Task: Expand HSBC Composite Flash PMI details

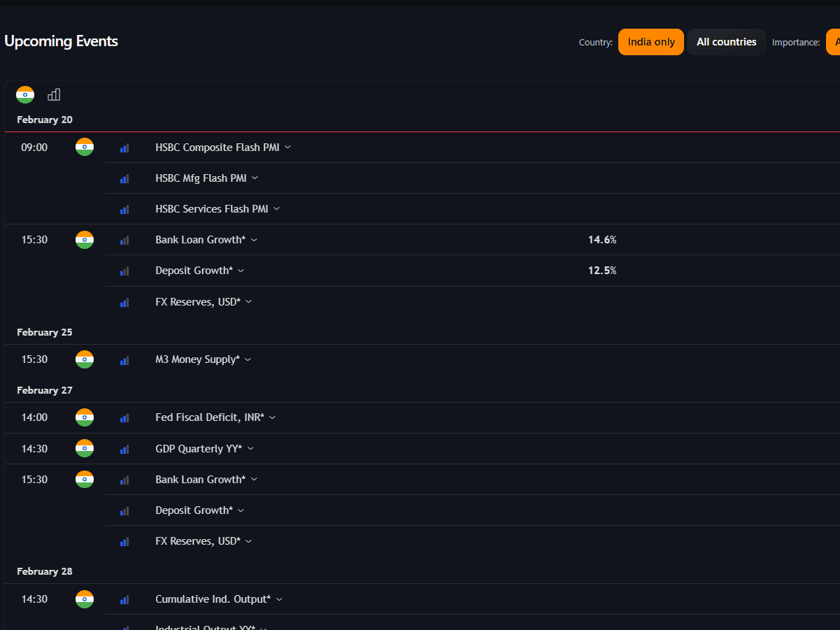Action: coord(287,147)
